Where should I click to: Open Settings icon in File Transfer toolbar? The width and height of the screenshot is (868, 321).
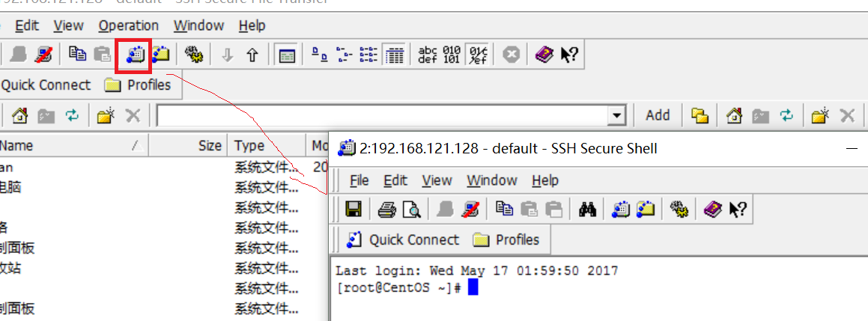pyautogui.click(x=194, y=54)
